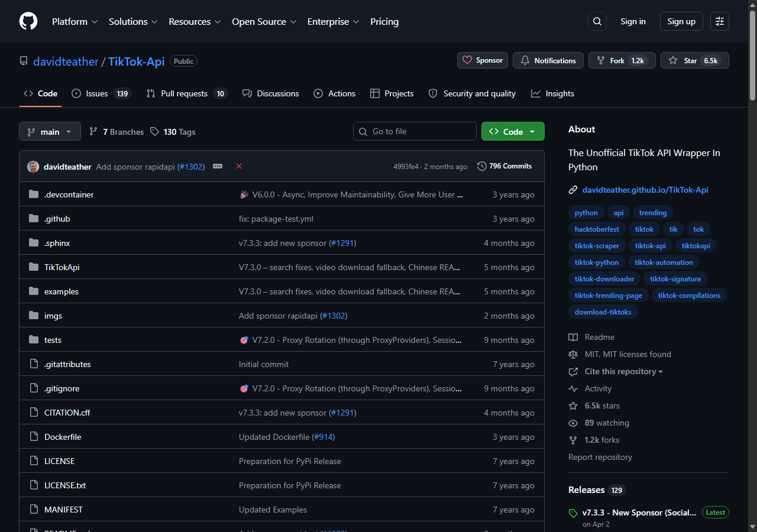Click the #1291 link in .sphinx row

coord(342,243)
